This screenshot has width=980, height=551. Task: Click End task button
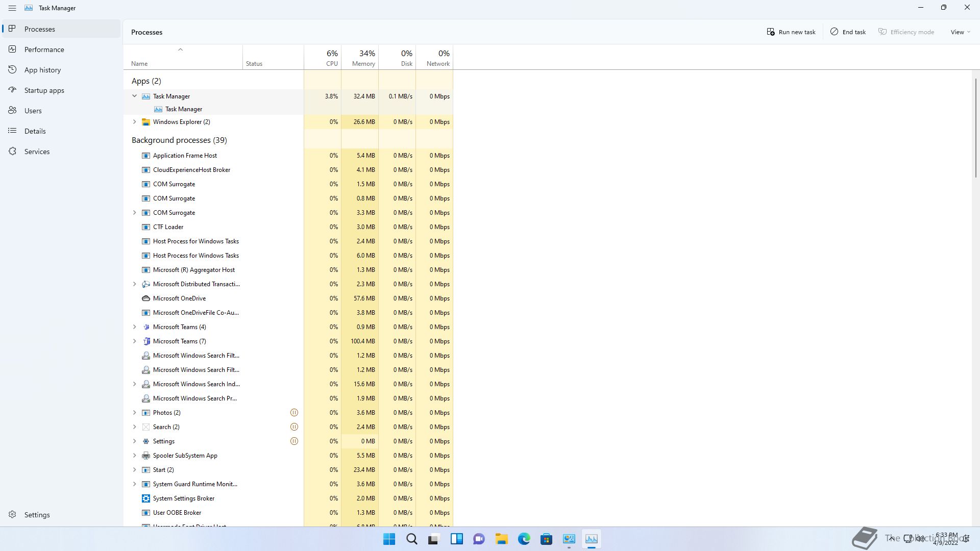(x=848, y=32)
